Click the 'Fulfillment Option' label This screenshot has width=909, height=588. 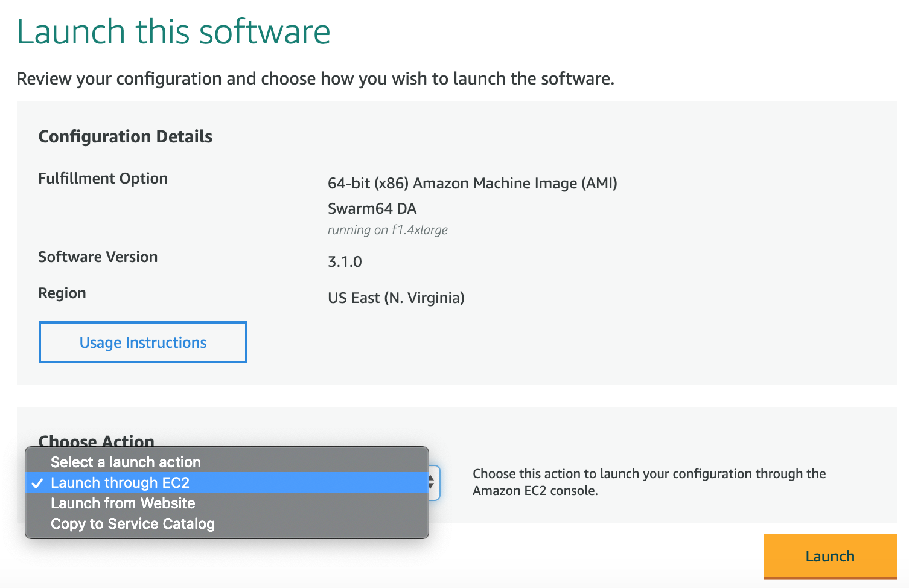coord(103,178)
